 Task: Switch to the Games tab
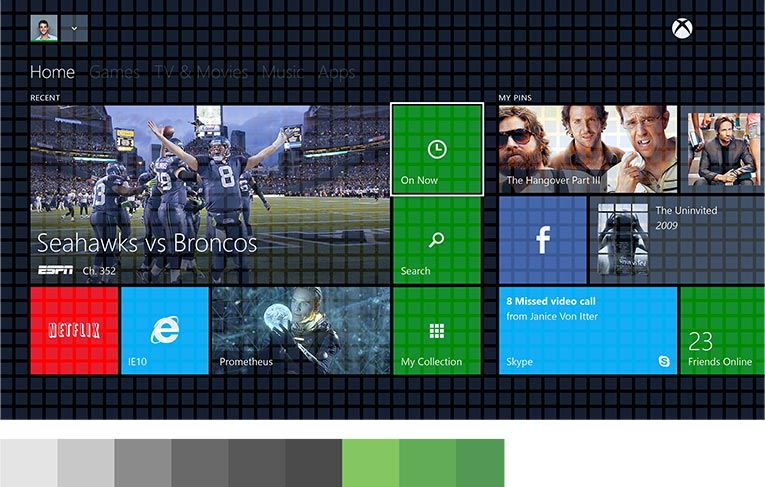click(114, 72)
